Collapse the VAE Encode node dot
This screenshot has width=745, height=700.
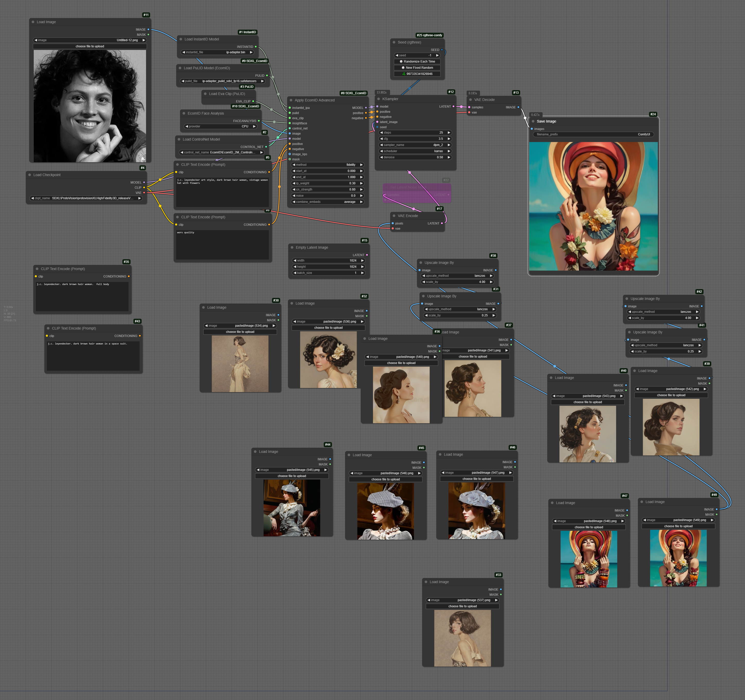coord(394,216)
